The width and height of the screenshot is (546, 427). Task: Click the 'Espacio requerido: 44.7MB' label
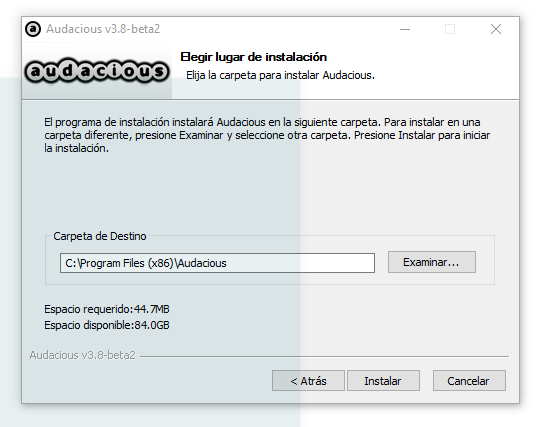tap(107, 309)
